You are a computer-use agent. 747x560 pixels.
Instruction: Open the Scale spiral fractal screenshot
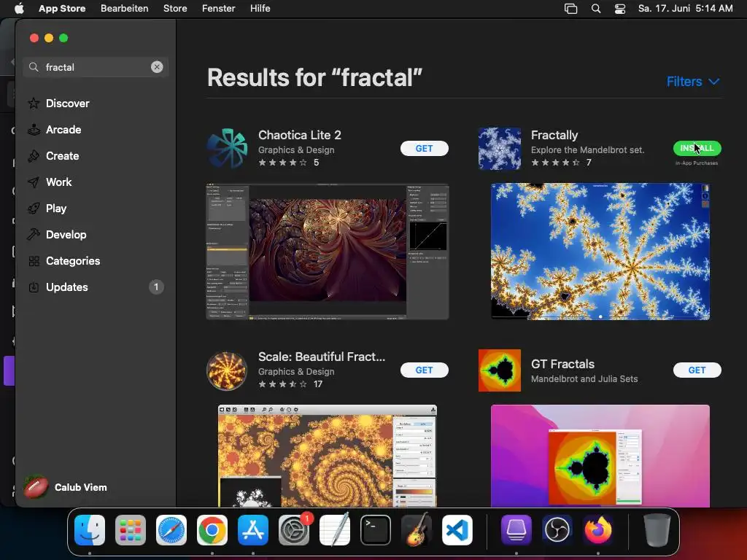click(x=328, y=456)
